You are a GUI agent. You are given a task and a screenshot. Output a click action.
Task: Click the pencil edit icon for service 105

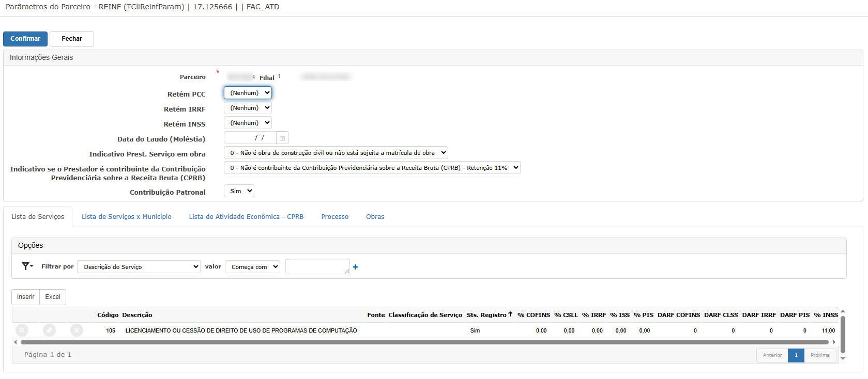49,330
